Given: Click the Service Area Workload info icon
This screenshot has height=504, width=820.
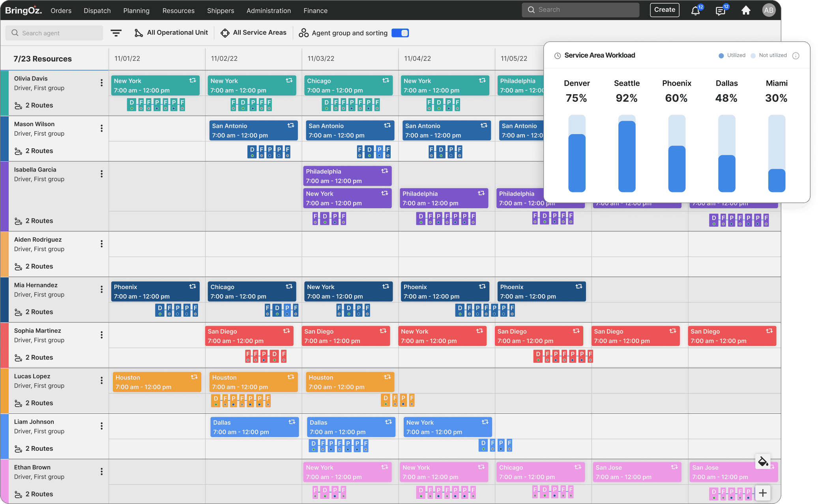Looking at the screenshot, I should pos(796,56).
